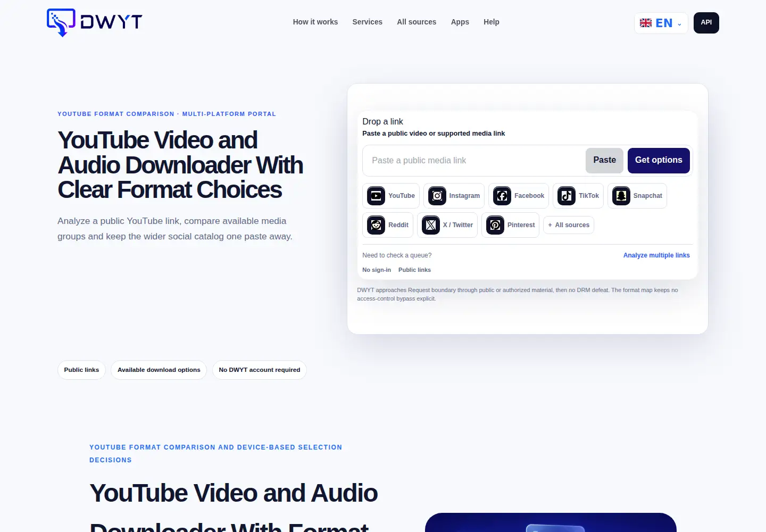Screen dimensions: 766x532
Task: Choose the Instagram source icon
Action: pyautogui.click(x=437, y=196)
